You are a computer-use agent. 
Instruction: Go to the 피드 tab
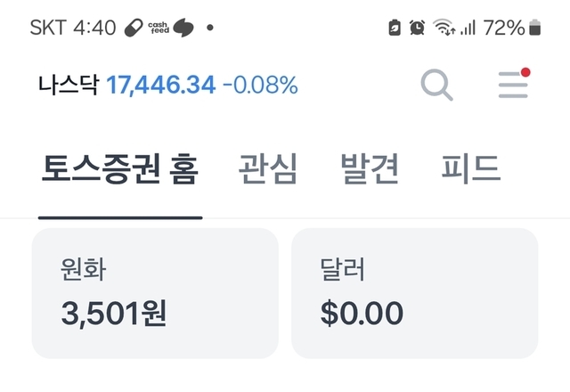coord(471,169)
